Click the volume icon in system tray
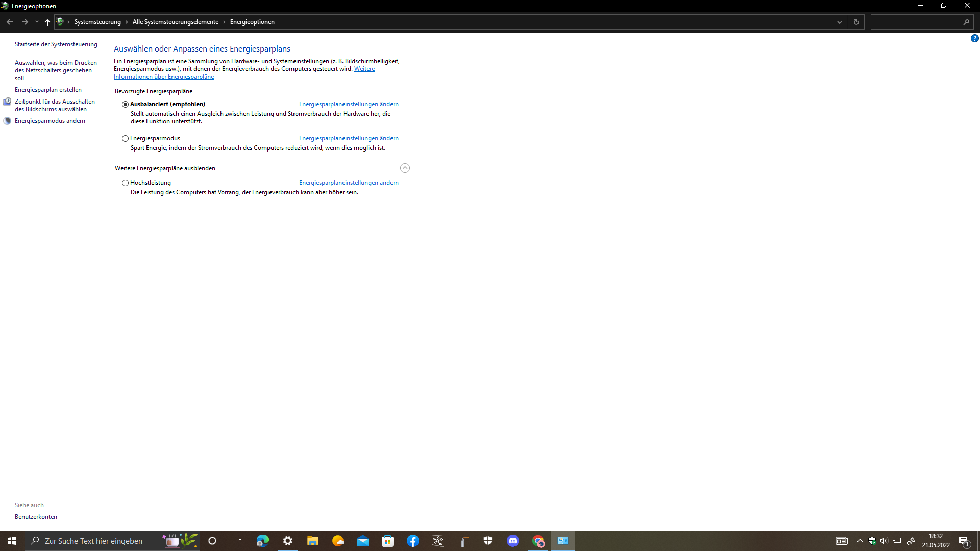The height and width of the screenshot is (551, 980). [884, 541]
